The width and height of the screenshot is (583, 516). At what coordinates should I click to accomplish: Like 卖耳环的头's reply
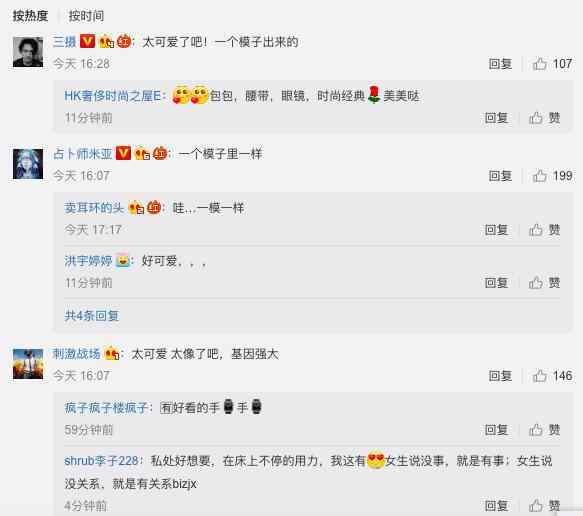(x=544, y=230)
